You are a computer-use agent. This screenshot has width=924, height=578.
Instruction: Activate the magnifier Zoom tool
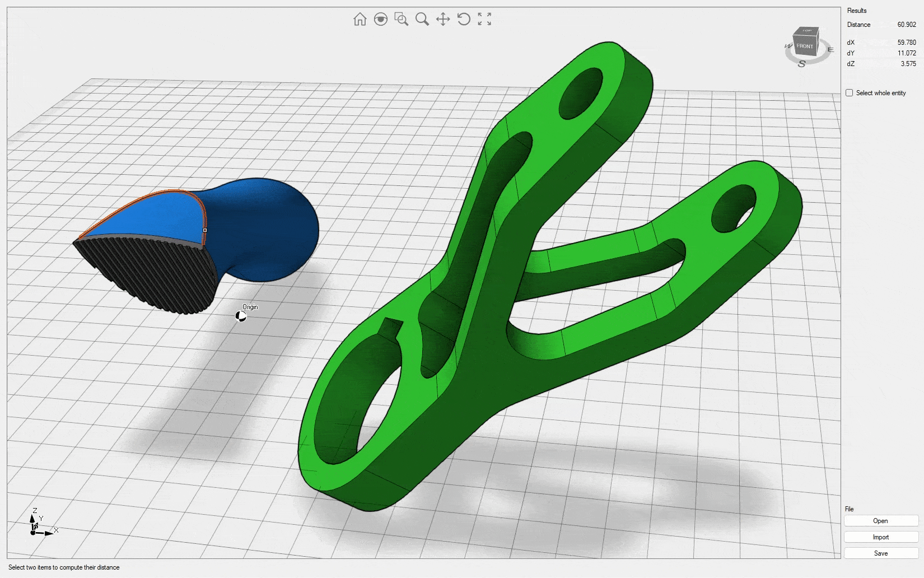click(x=422, y=20)
